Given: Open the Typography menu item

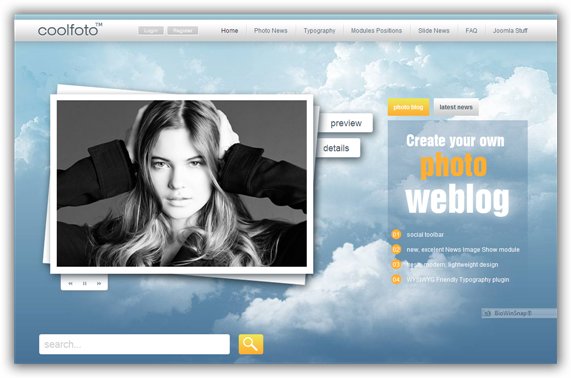Looking at the screenshot, I should (319, 31).
